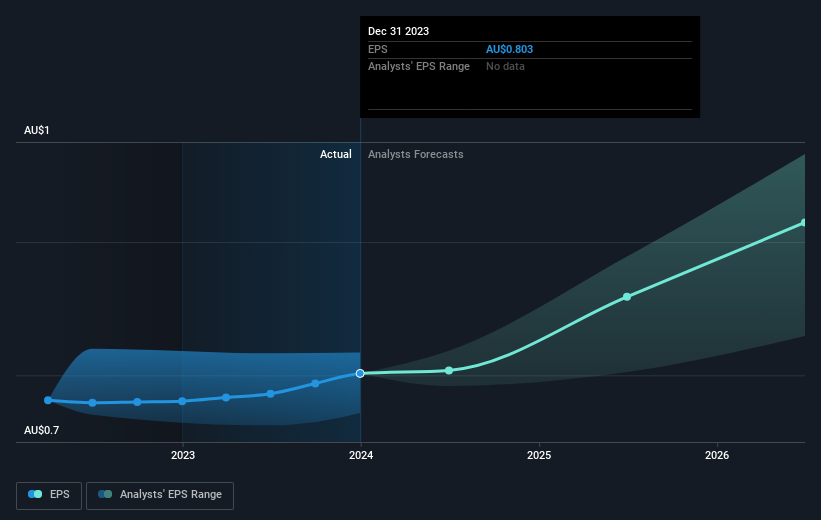Click the AU$0.7 y-axis label
This screenshot has width=821, height=520.
tap(41, 430)
